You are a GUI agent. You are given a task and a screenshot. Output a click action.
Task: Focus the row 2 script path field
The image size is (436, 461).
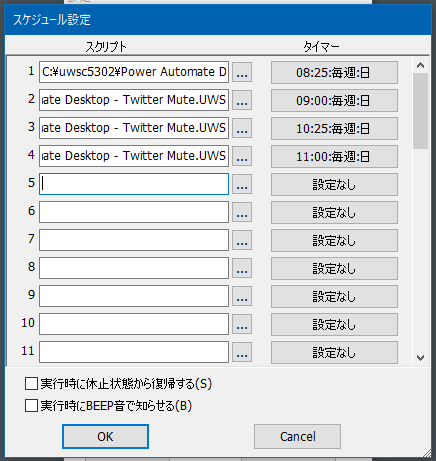coord(134,100)
